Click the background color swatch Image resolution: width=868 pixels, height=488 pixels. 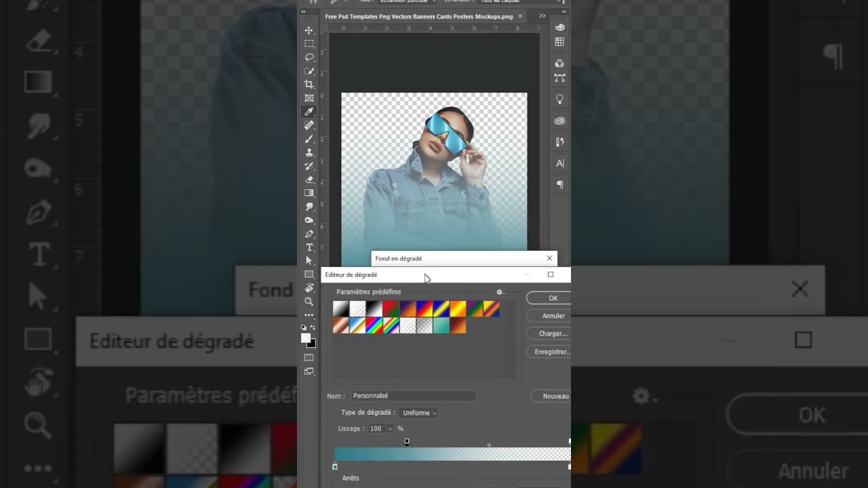point(312,344)
